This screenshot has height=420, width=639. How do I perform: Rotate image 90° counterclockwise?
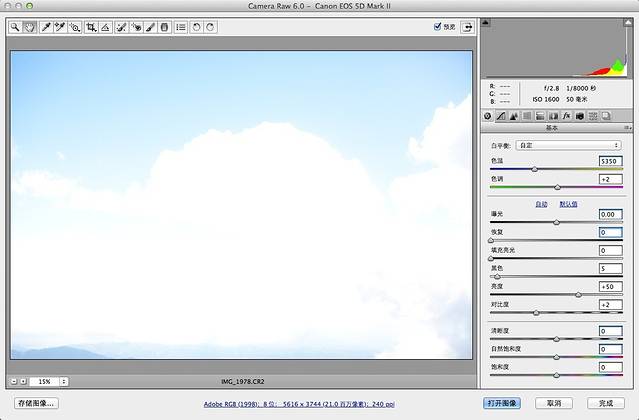196,28
